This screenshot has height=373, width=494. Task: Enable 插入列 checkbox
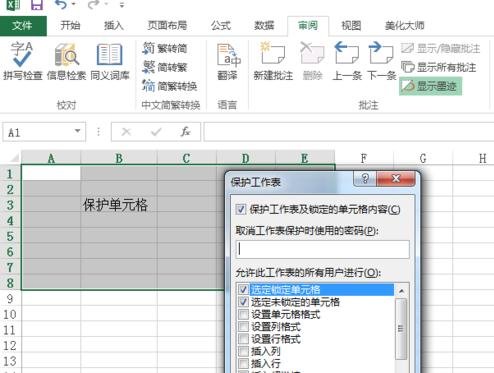coord(243,351)
